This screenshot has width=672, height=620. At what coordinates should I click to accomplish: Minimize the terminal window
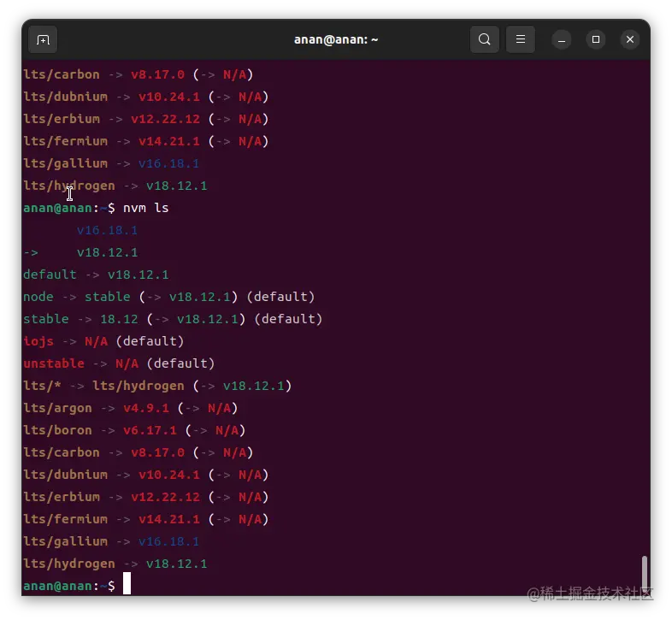pos(562,40)
